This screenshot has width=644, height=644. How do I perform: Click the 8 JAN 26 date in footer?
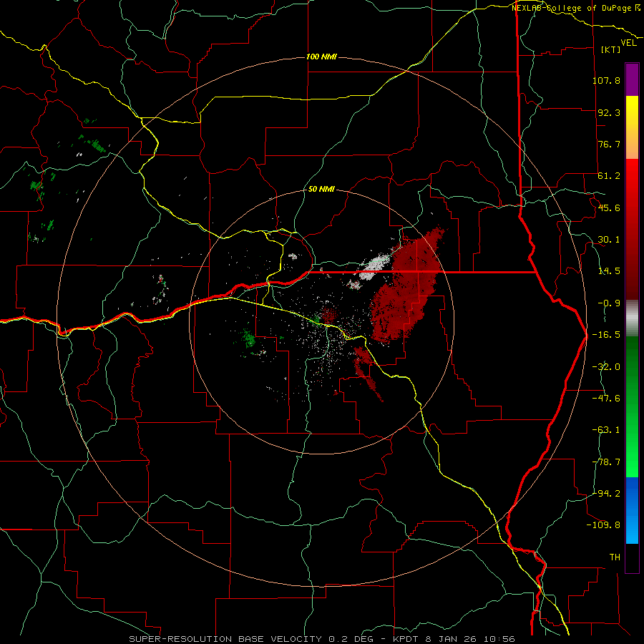pyautogui.click(x=453, y=639)
